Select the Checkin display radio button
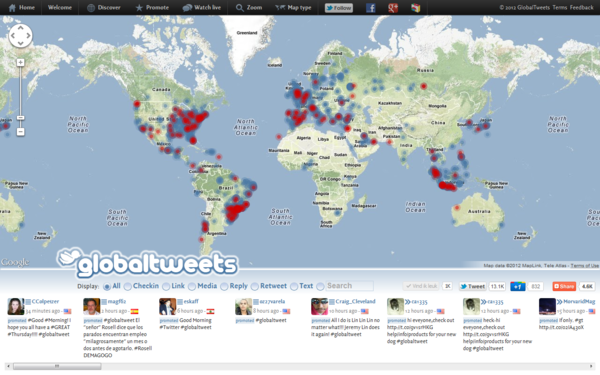Screen dimensions: 600x375 pyautogui.click(x=128, y=286)
